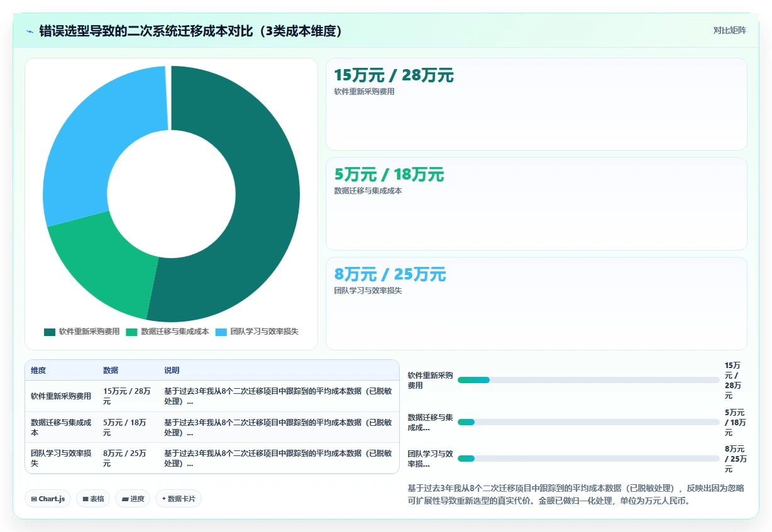This screenshot has width=772, height=532.
Task: Click the 5万元 / 18万元 progress bar value
Action: tap(734, 422)
